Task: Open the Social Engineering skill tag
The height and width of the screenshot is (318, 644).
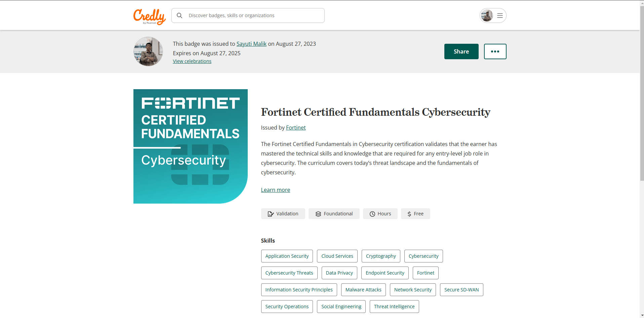Action: [341, 307]
